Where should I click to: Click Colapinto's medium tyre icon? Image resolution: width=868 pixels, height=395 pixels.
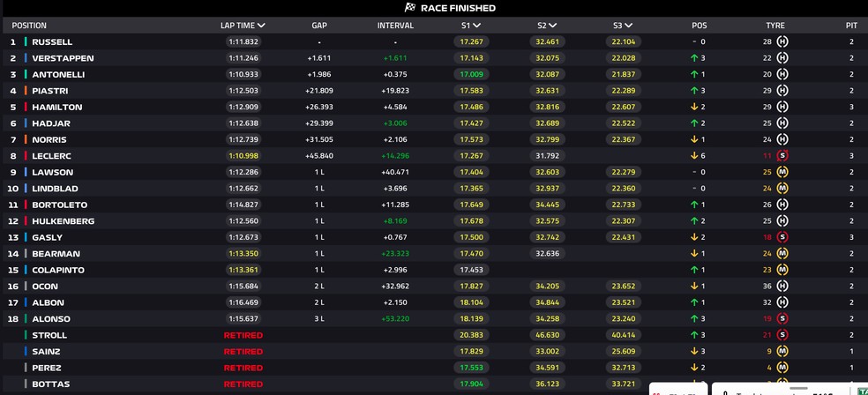[782, 270]
